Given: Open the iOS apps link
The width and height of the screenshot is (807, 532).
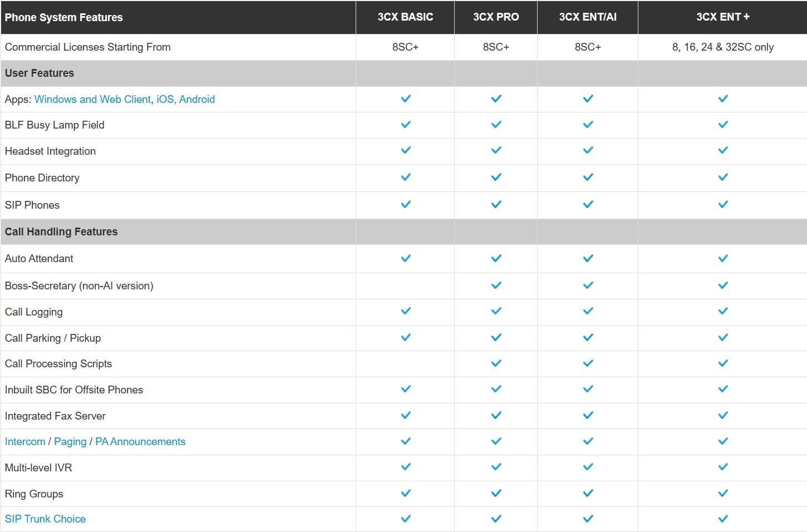Looking at the screenshot, I should [x=165, y=99].
